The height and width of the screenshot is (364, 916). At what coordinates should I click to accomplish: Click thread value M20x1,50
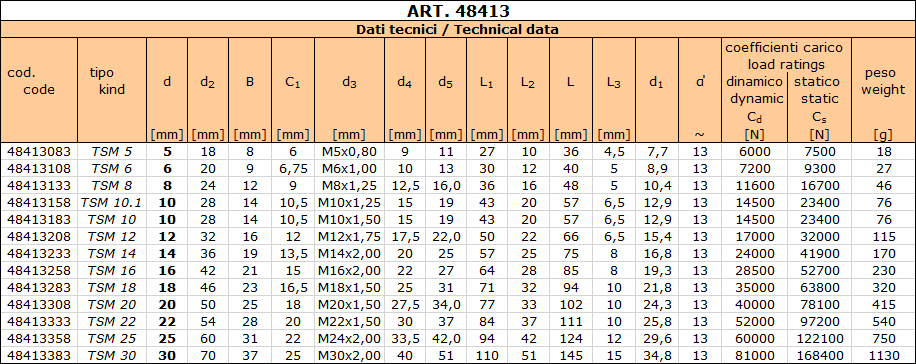[x=349, y=304]
